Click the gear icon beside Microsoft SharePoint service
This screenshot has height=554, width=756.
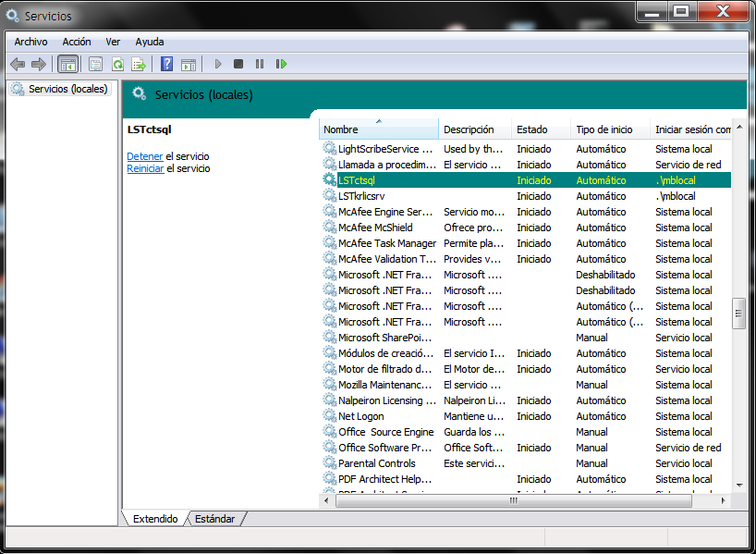[x=329, y=337]
